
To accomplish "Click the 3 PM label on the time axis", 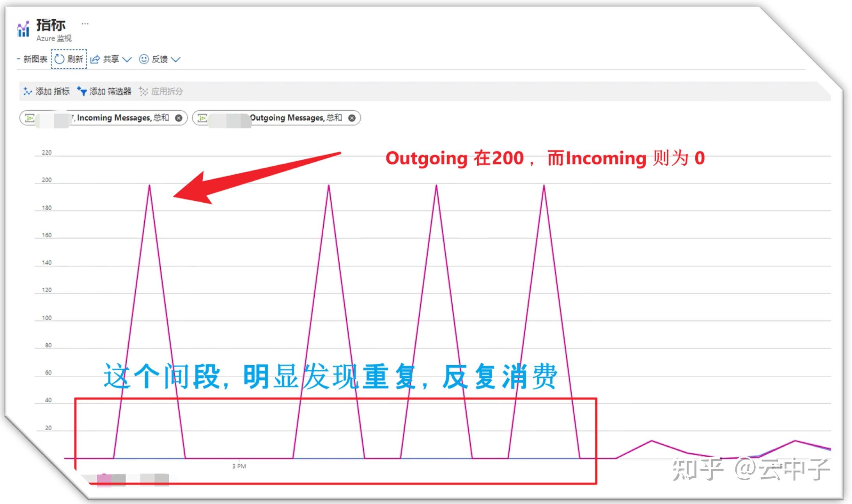I will coord(238,466).
